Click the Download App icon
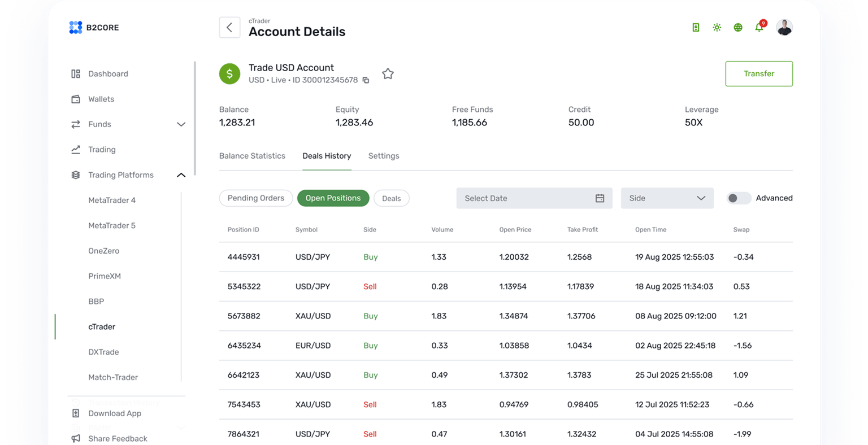Screen dimensions: 868x445 click(76, 413)
